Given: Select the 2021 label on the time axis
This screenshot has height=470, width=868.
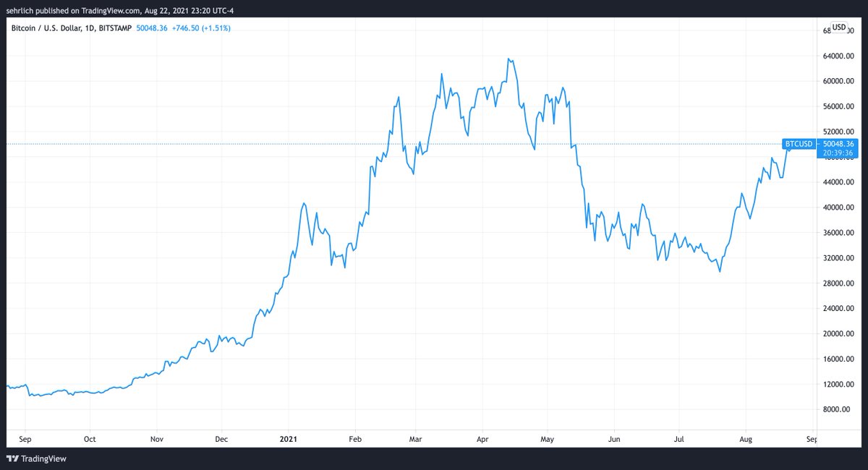Looking at the screenshot, I should pyautogui.click(x=289, y=438).
